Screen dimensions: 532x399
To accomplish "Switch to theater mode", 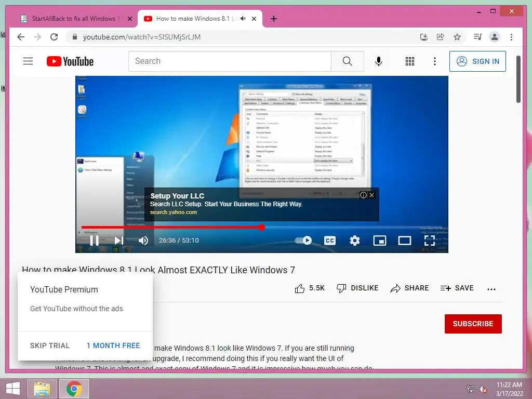I will point(405,241).
